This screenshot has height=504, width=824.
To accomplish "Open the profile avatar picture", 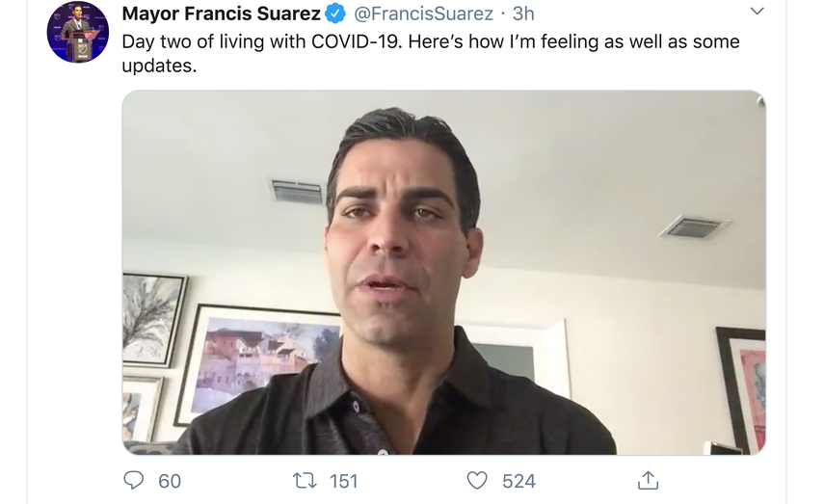I will coord(77,32).
